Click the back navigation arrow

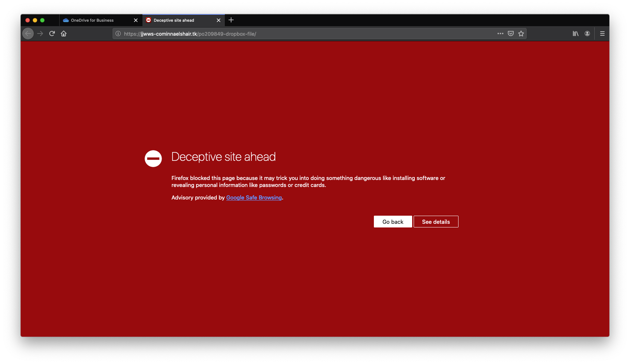28,33
